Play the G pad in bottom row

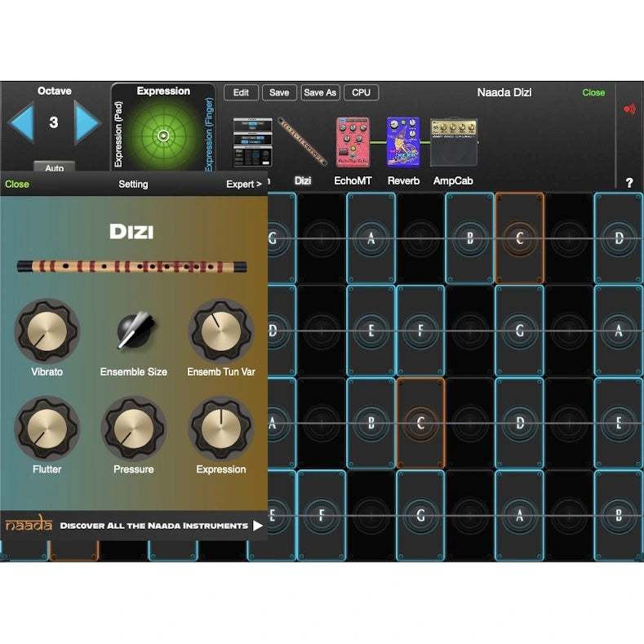click(420, 516)
